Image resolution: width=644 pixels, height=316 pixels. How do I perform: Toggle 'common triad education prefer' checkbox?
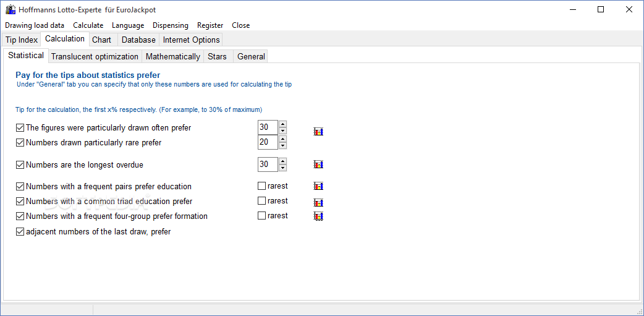[20, 202]
